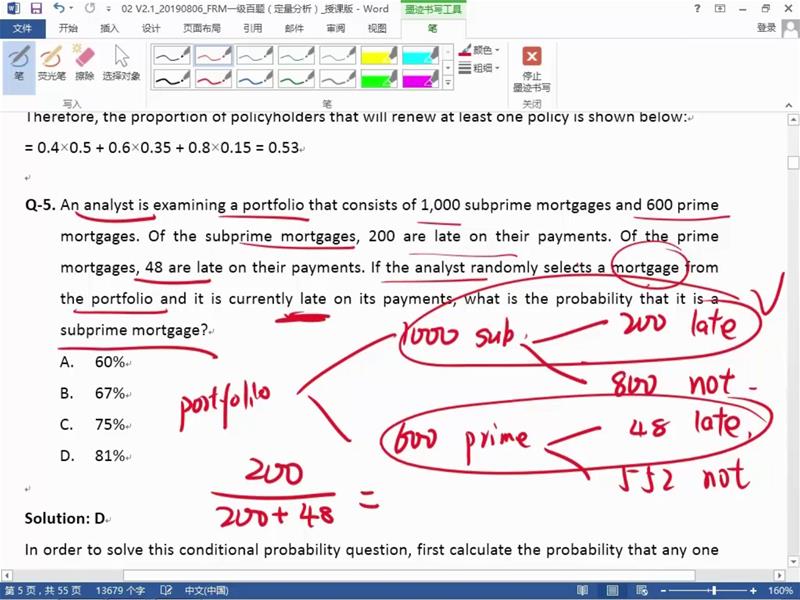Screen dimensions: 800x600
Task: Click 停止墨迹书写 to stop inking
Action: [x=532, y=68]
